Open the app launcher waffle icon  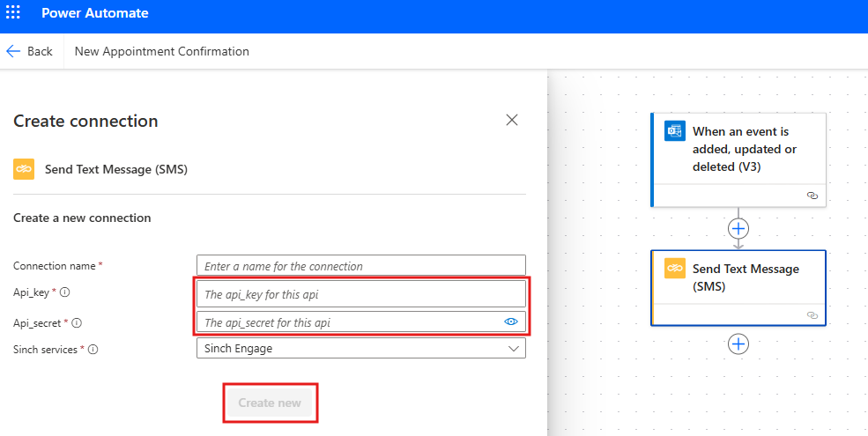point(12,12)
